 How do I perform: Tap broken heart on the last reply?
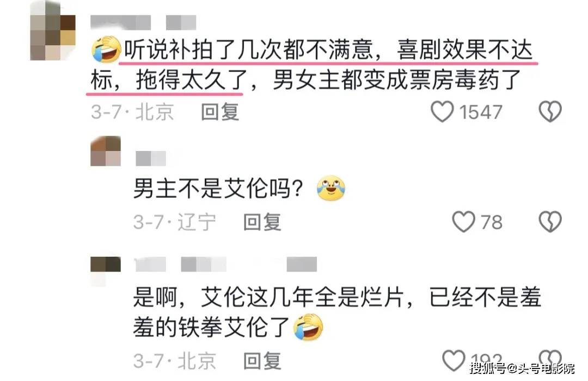tap(550, 359)
